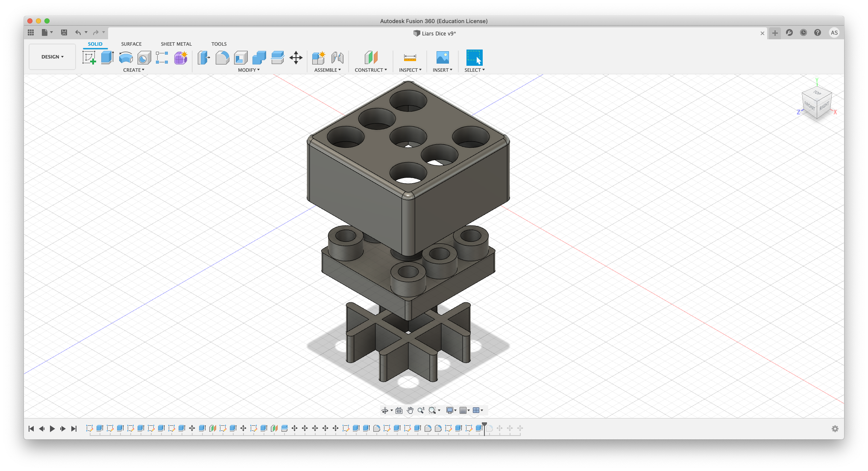The height and width of the screenshot is (471, 868).
Task: Click the Look At icon in navigation bar
Action: [x=399, y=410]
